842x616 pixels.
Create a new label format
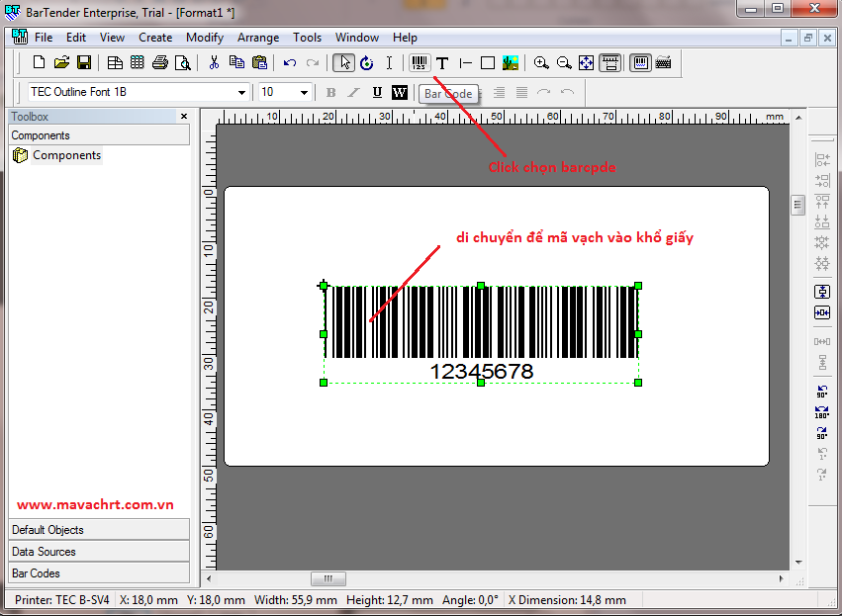coord(39,62)
